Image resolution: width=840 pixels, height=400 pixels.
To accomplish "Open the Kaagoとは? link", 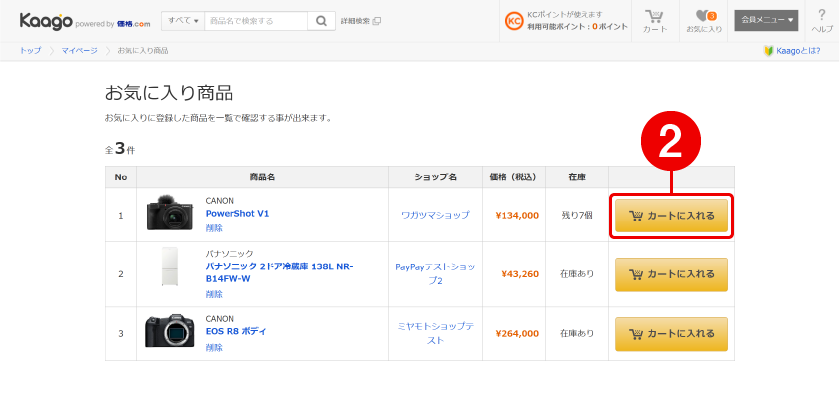I will point(791,51).
